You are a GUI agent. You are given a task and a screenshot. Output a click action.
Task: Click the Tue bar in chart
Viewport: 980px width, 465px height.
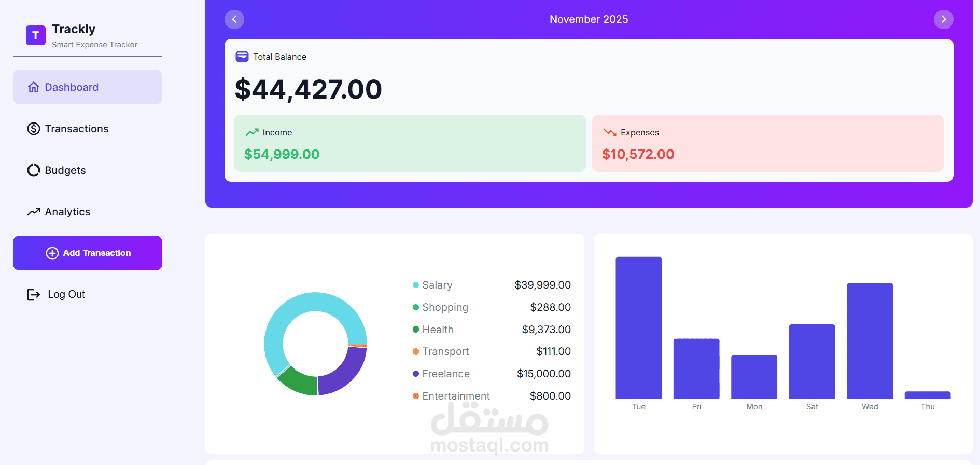[638, 328]
